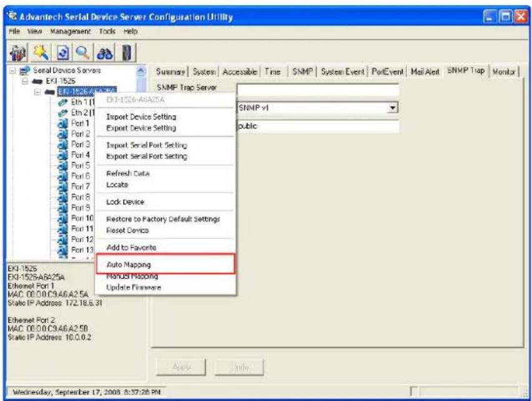532x401 pixels.
Task: Click the Port 1 icon in tree
Action: tap(63, 124)
